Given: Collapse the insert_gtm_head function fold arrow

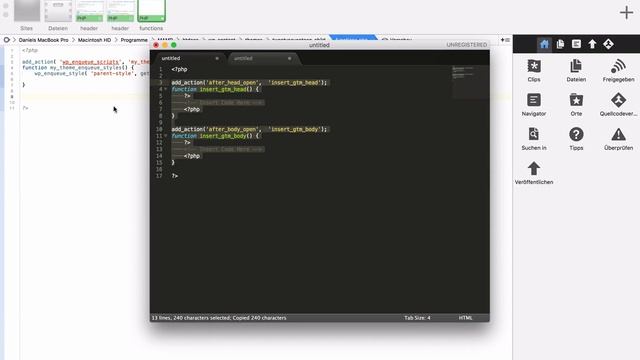Looking at the screenshot, I should 166,89.
